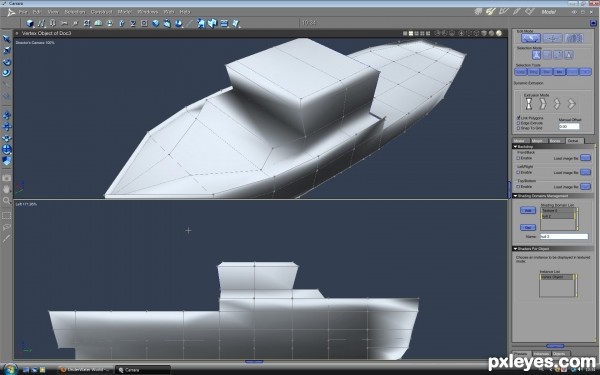Open the View menu
This screenshot has height=375, width=600.
click(53, 12)
